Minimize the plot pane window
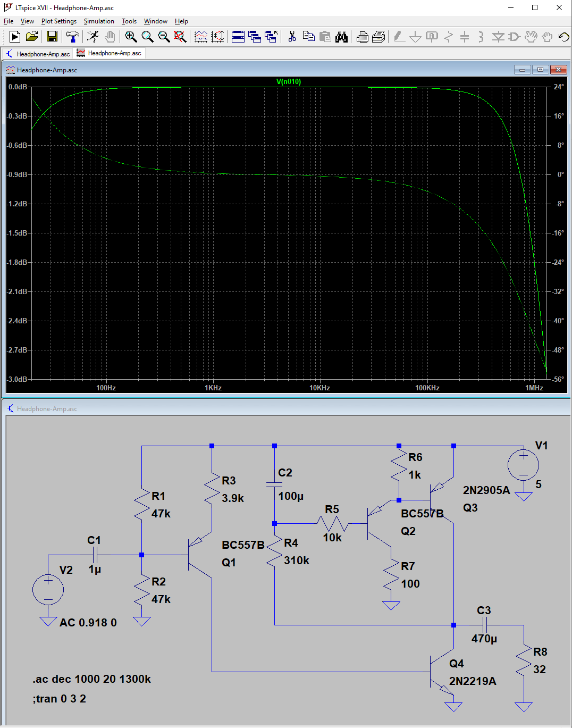 click(x=522, y=70)
